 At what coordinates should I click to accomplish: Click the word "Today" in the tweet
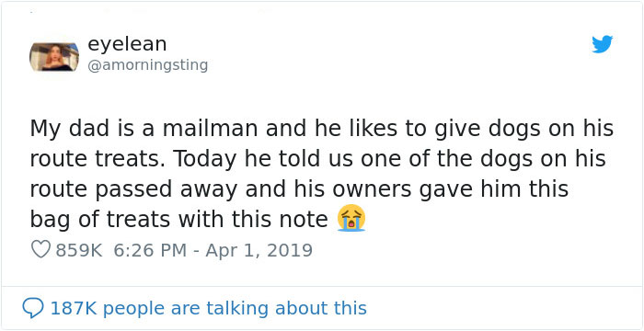[x=206, y=160]
